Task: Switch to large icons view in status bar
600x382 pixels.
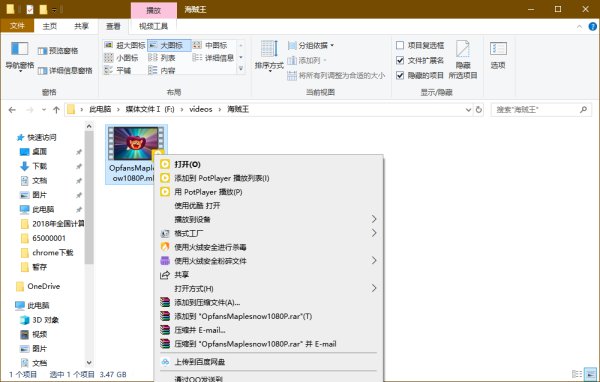Action: tap(591, 374)
